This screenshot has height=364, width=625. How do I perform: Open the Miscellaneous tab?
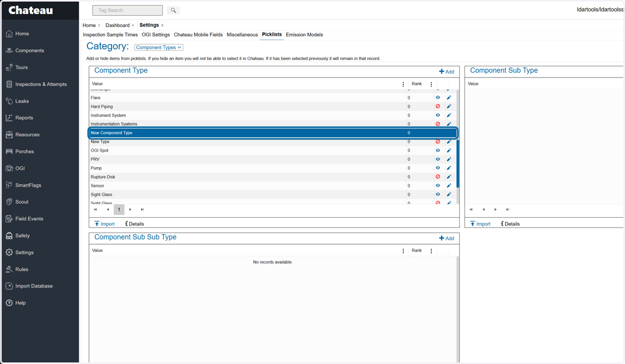click(x=242, y=35)
